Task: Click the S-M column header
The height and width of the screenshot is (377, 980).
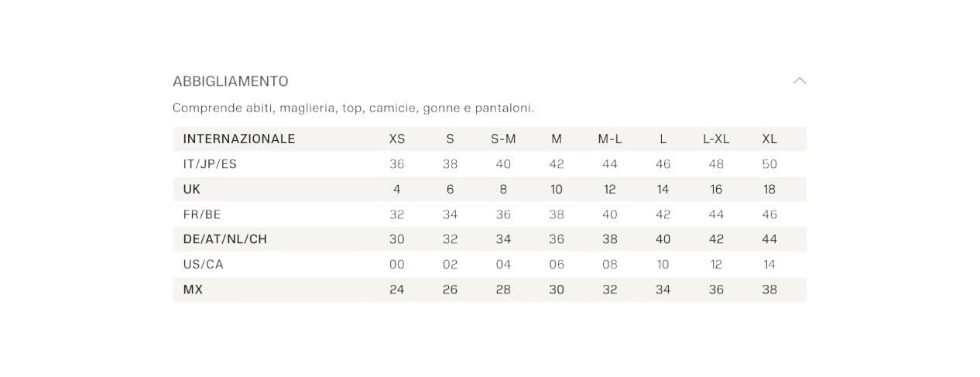Action: 503,139
